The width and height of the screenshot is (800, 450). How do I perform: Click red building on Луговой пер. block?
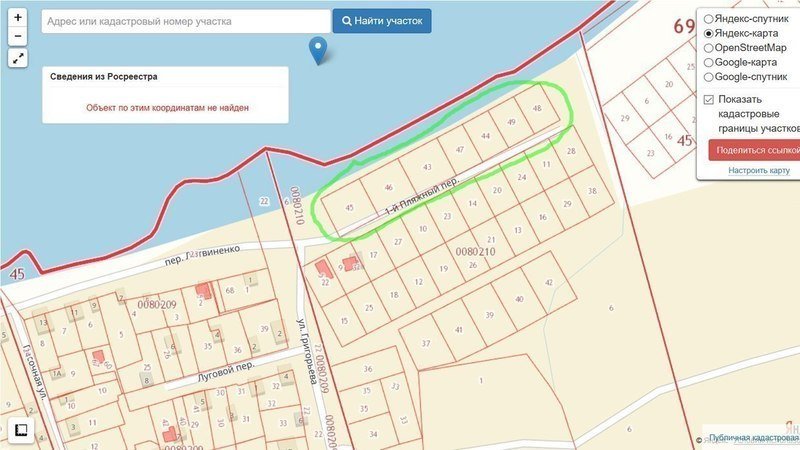tap(98, 357)
